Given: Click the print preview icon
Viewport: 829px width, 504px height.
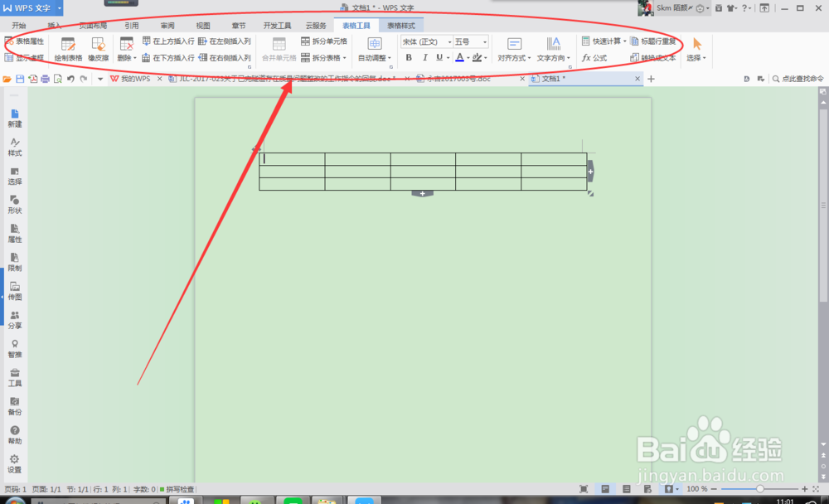Looking at the screenshot, I should pos(58,79).
